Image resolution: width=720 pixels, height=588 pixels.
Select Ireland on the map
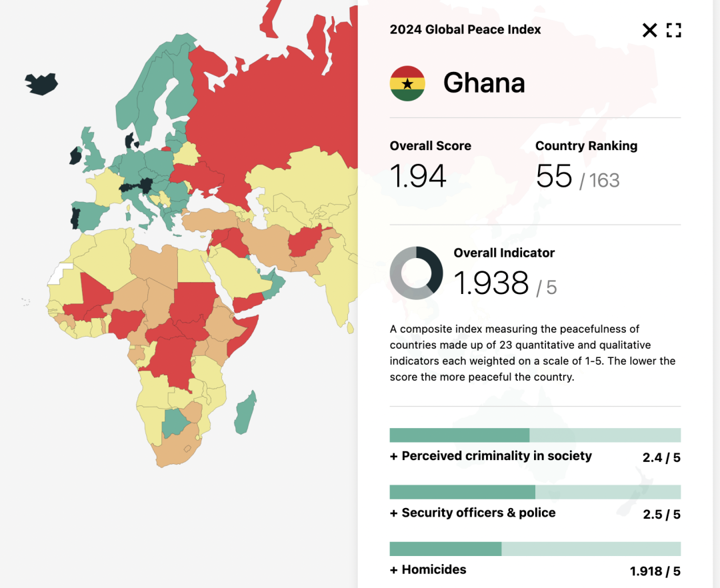(x=75, y=156)
